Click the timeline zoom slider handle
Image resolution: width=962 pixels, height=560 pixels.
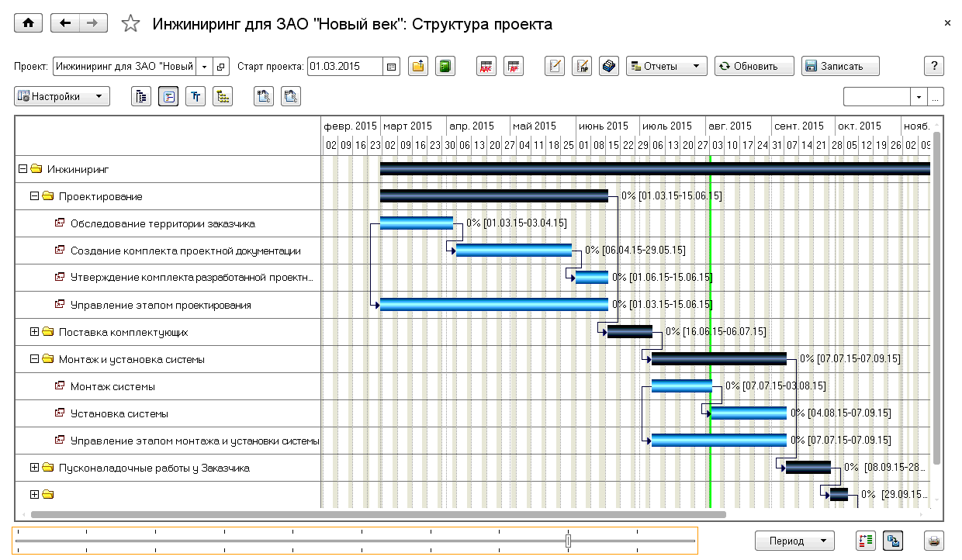click(569, 541)
